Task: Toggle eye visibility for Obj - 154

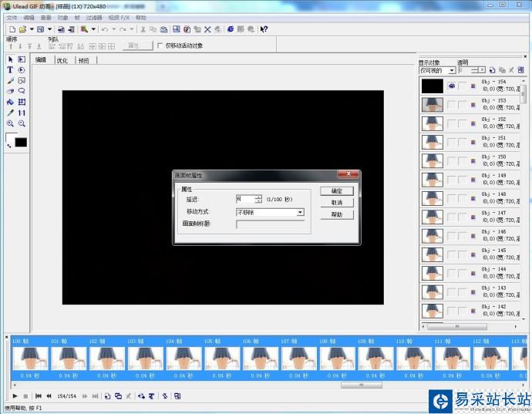Action: 452,86
